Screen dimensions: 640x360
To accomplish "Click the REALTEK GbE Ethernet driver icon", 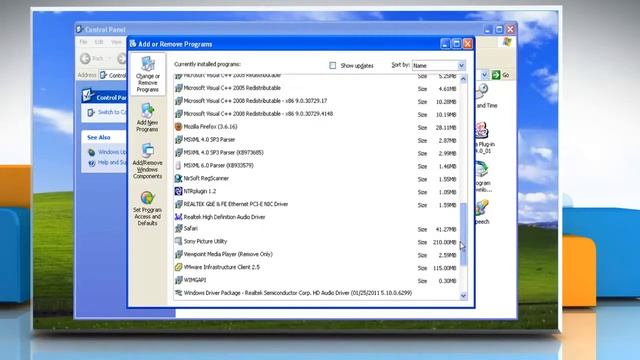I will (178, 204).
